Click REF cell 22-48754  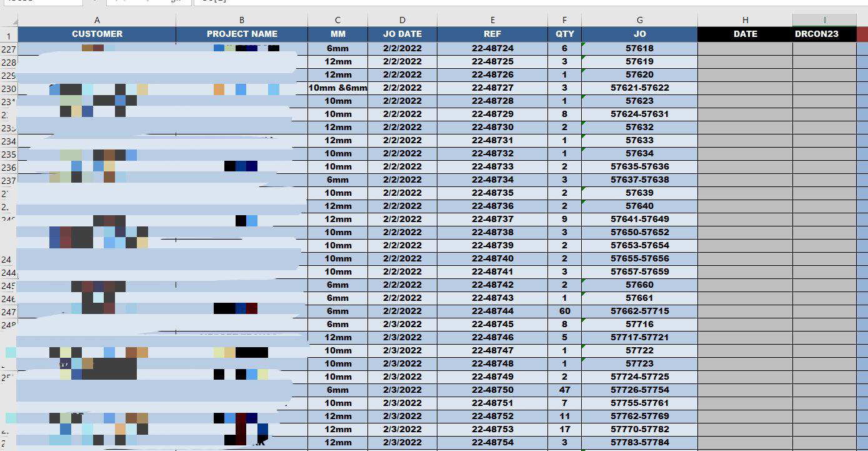pos(492,442)
